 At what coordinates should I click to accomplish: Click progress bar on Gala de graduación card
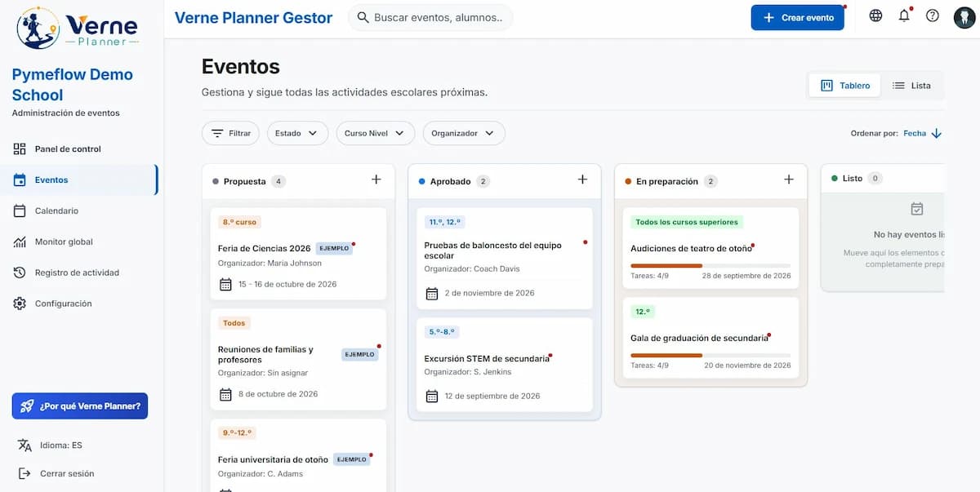pos(710,355)
